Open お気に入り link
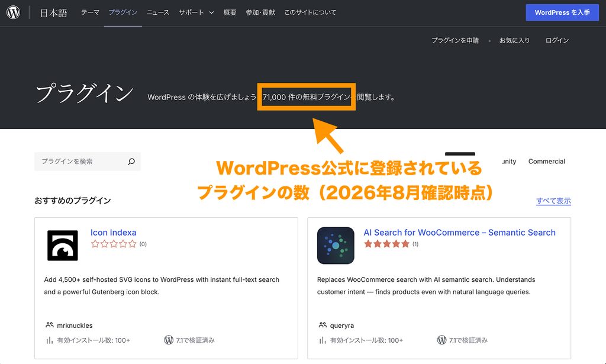 tap(514, 40)
